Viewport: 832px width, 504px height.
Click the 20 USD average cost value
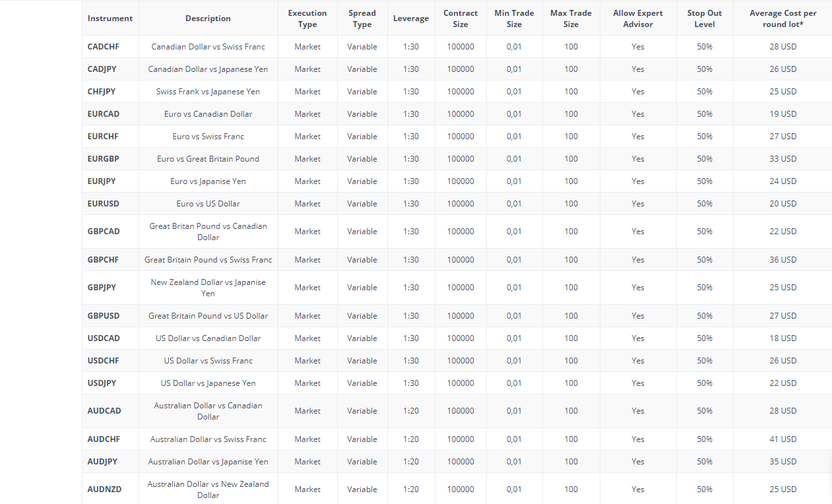coord(783,204)
